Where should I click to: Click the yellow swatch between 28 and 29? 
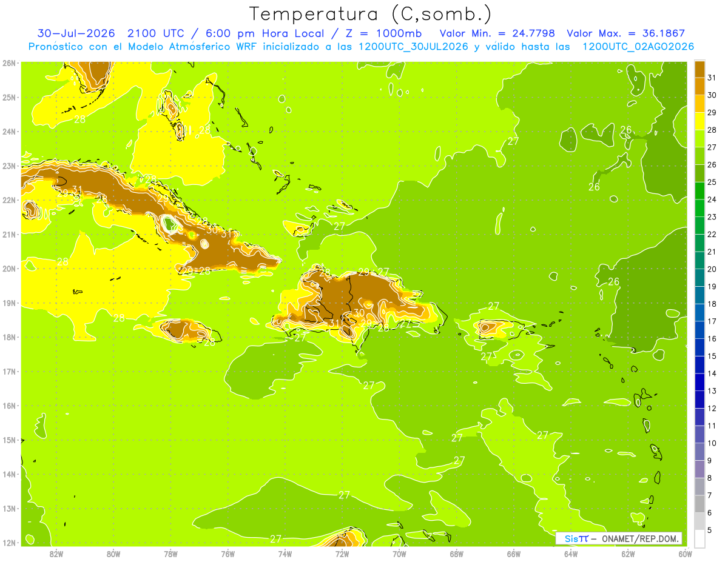[699, 121]
